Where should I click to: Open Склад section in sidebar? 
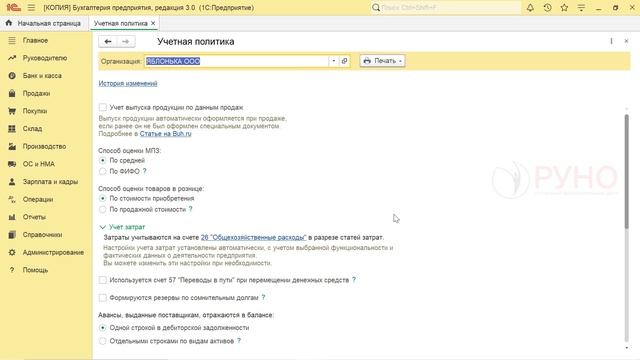32,129
